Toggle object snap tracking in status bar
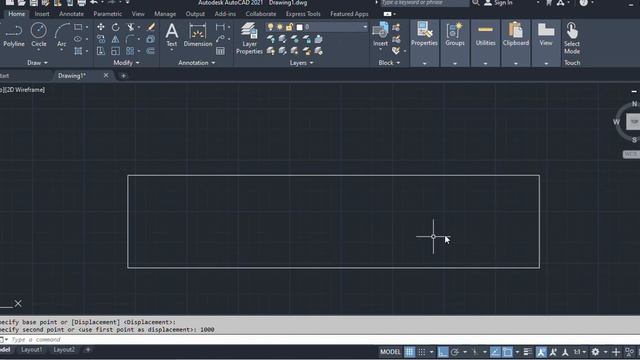The width and height of the screenshot is (640, 360). pyautogui.click(x=495, y=352)
